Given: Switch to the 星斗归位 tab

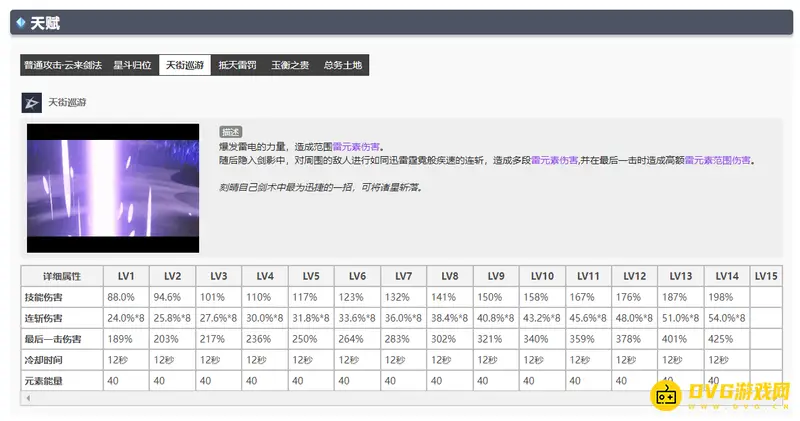Looking at the screenshot, I should click(132, 65).
